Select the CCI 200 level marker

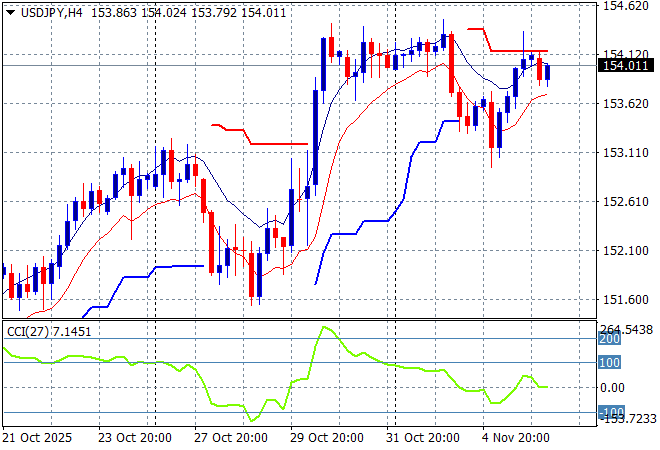pyautogui.click(x=609, y=339)
